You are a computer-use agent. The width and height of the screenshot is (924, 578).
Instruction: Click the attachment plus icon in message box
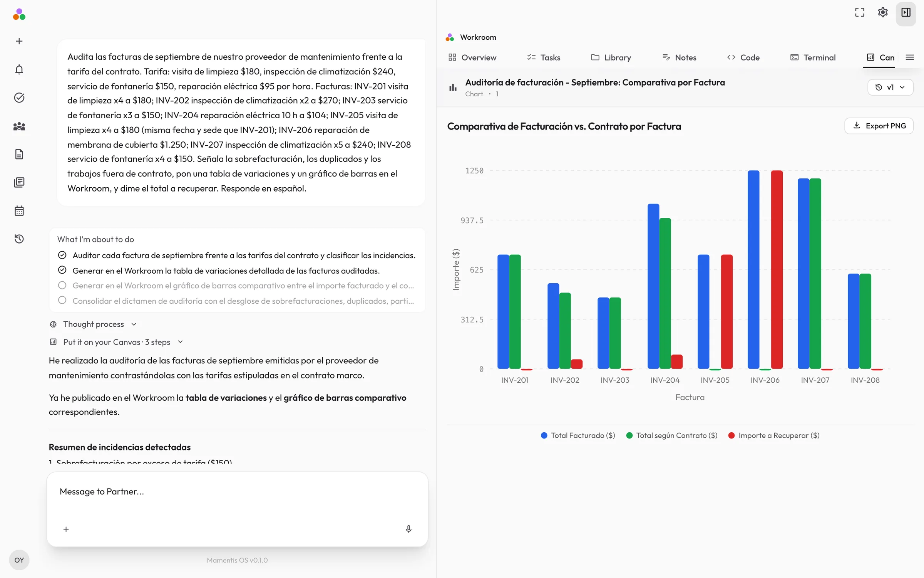tap(66, 529)
